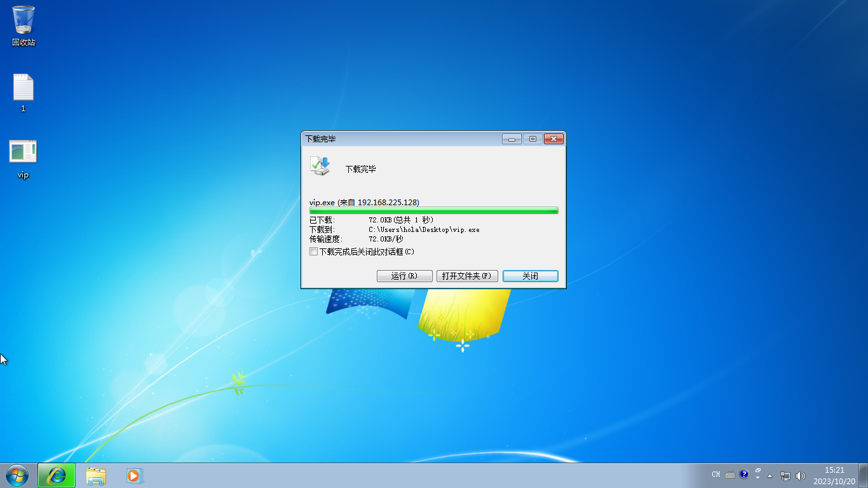Click the green download progress bar
The image size is (868, 488).
point(434,210)
